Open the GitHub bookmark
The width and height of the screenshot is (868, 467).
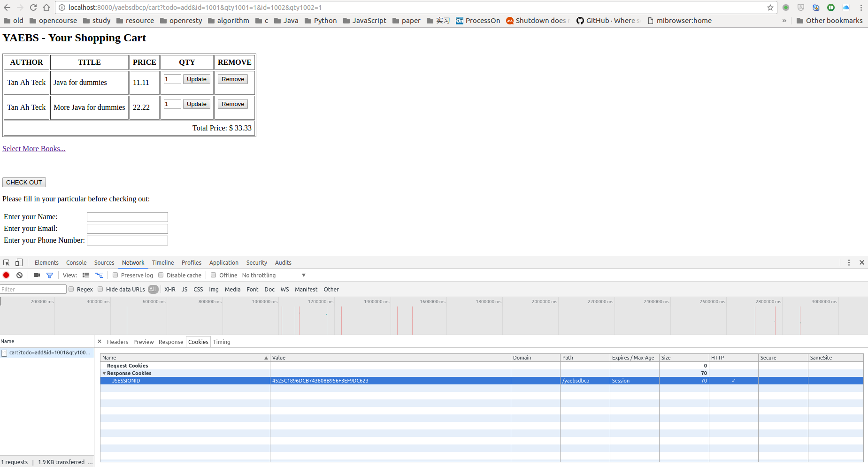click(x=608, y=21)
